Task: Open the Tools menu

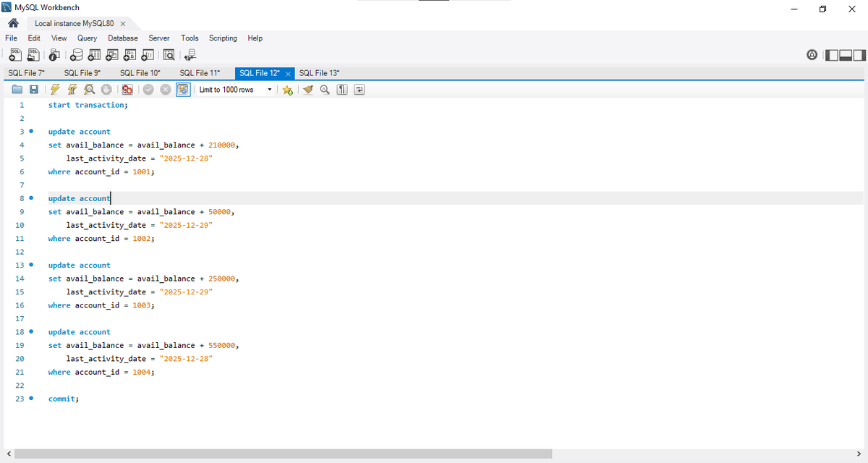Action: (x=190, y=38)
